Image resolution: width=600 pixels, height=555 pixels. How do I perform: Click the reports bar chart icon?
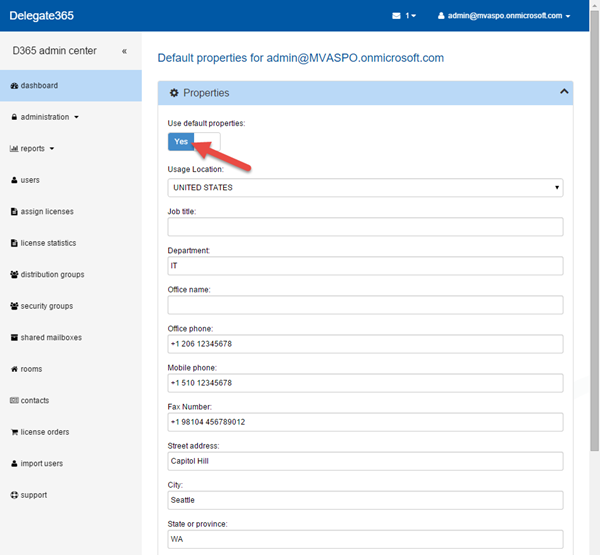[x=14, y=149]
